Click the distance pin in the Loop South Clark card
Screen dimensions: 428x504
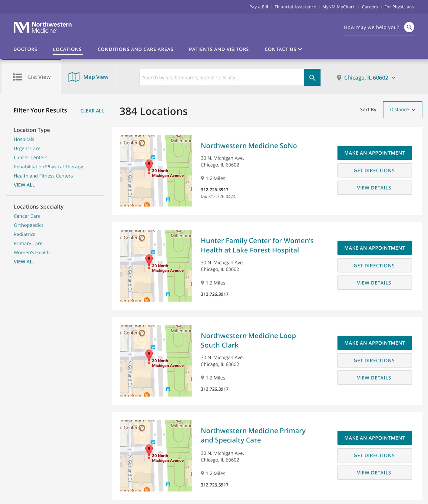point(202,378)
